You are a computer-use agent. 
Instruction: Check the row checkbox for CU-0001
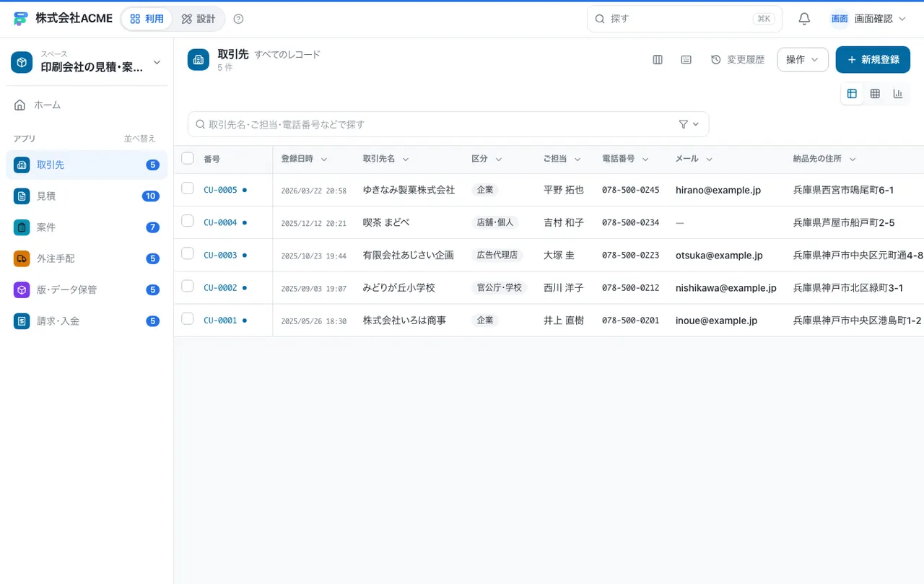click(188, 318)
